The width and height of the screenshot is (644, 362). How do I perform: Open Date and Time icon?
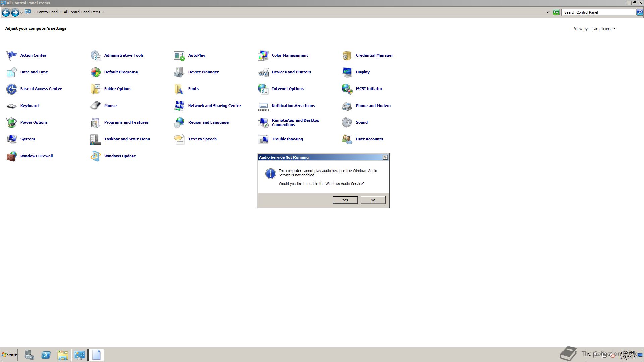pos(12,72)
